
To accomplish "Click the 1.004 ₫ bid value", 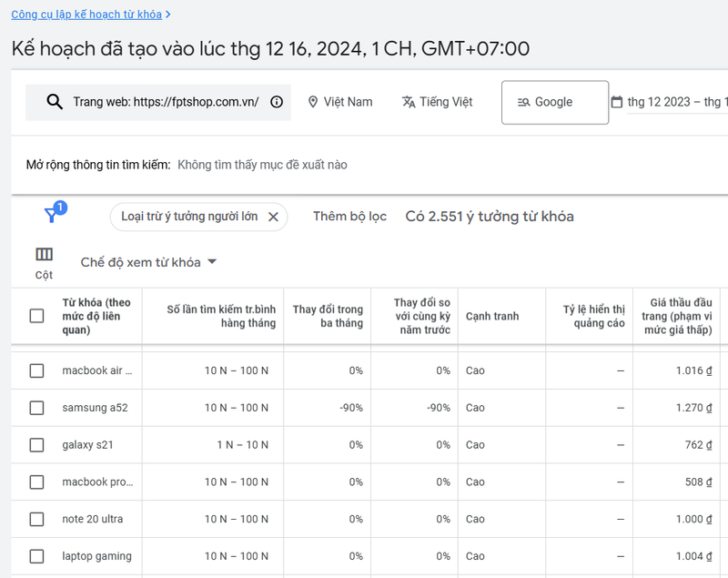I will (693, 556).
